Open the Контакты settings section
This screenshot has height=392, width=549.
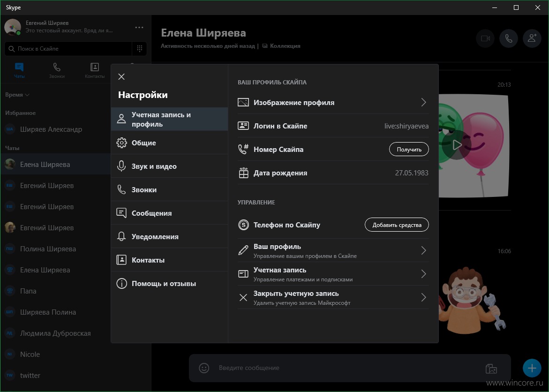169,260
